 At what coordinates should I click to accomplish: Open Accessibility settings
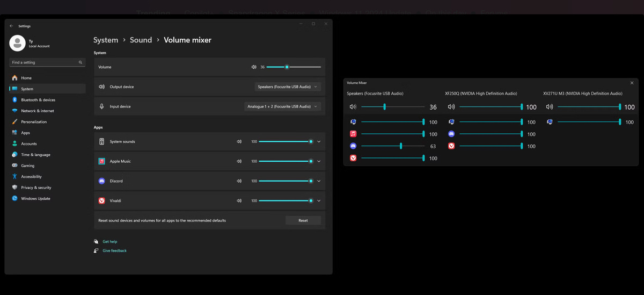tap(47, 177)
